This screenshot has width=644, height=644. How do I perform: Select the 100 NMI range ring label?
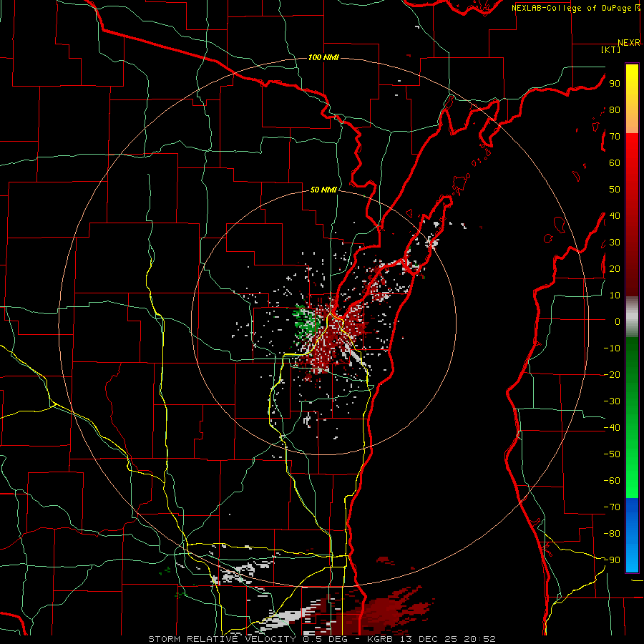tap(323, 57)
